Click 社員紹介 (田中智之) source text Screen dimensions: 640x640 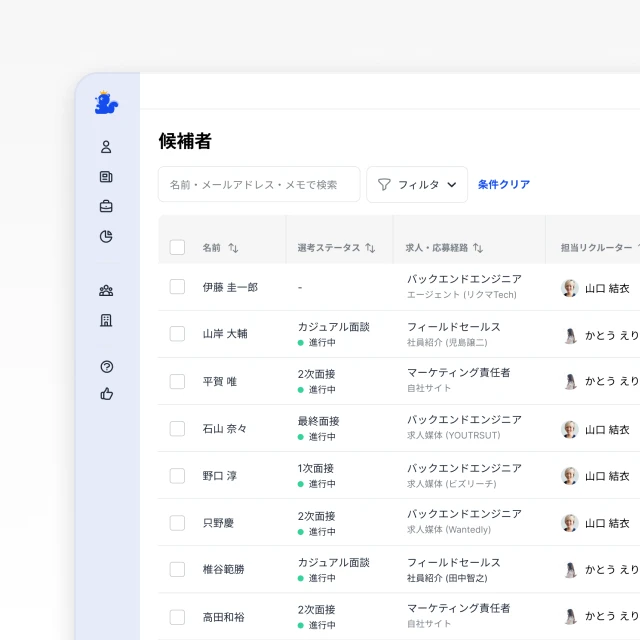(x=447, y=578)
